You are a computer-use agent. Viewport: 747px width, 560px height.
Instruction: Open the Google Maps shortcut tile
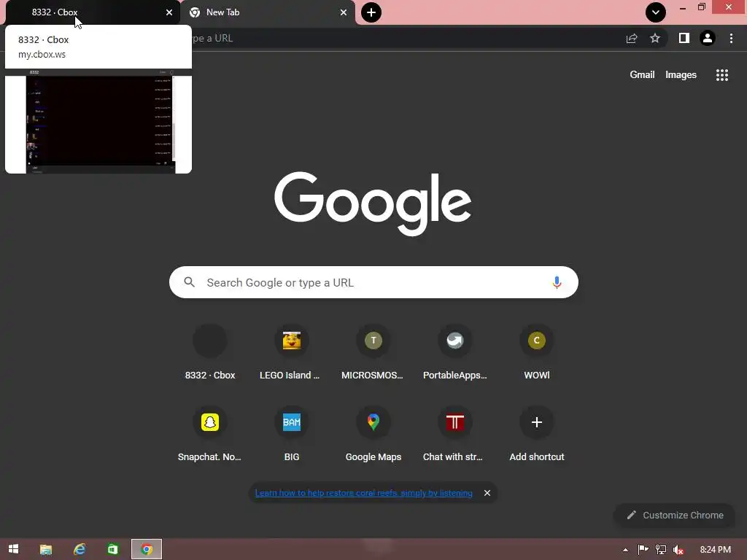coord(373,435)
